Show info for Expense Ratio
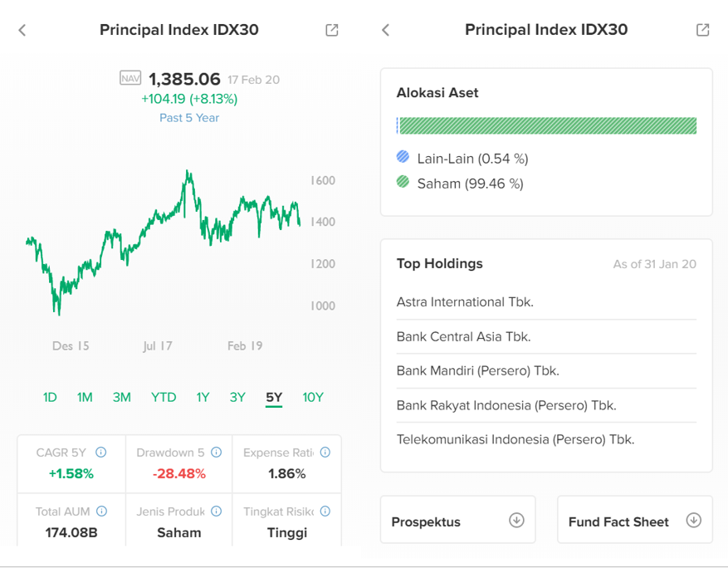728x568 pixels. click(325, 453)
